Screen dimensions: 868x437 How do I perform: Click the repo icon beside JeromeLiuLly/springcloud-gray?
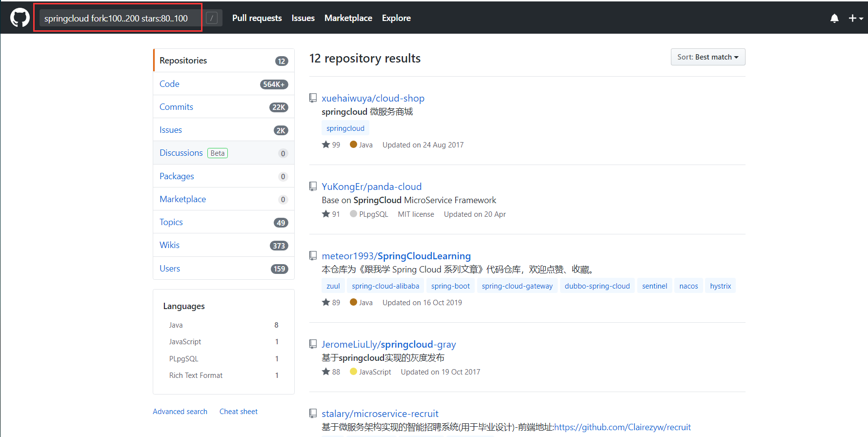click(x=313, y=344)
